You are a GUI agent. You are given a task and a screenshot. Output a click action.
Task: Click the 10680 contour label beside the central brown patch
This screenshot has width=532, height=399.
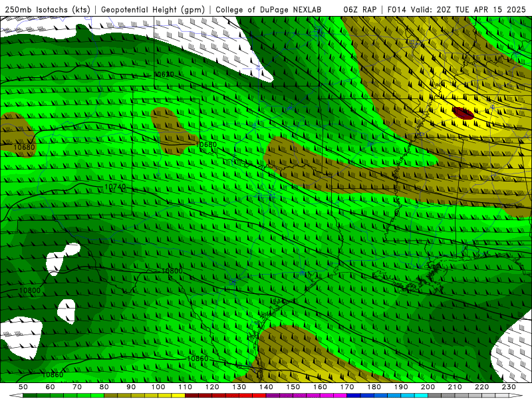206,144
